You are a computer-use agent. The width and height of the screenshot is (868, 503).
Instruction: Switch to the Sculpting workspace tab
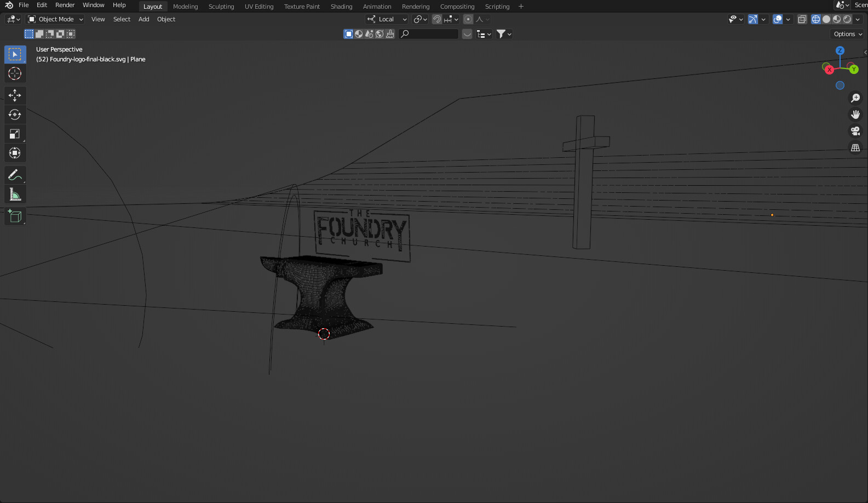[221, 7]
